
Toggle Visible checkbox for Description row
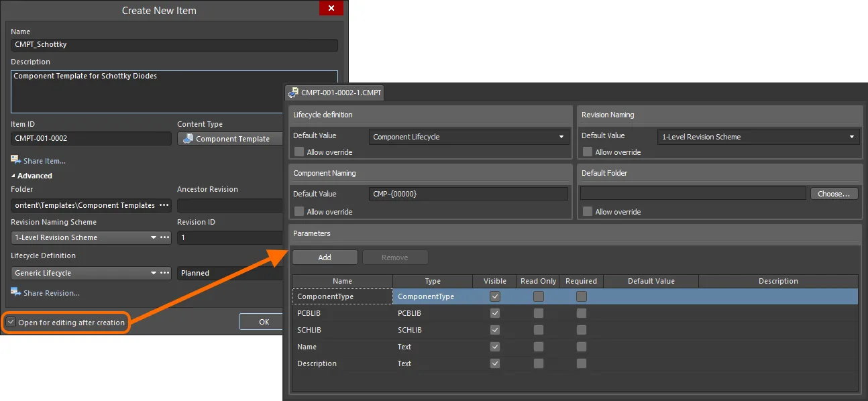(x=495, y=363)
